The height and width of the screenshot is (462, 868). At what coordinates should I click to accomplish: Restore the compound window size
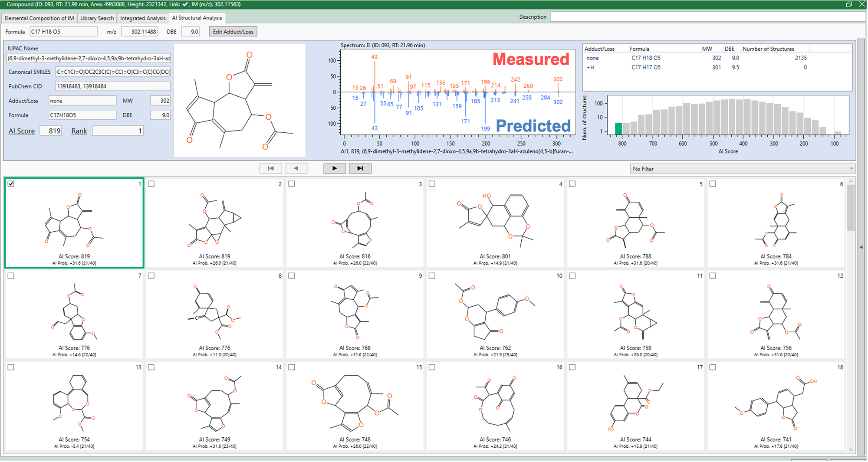click(x=848, y=4)
